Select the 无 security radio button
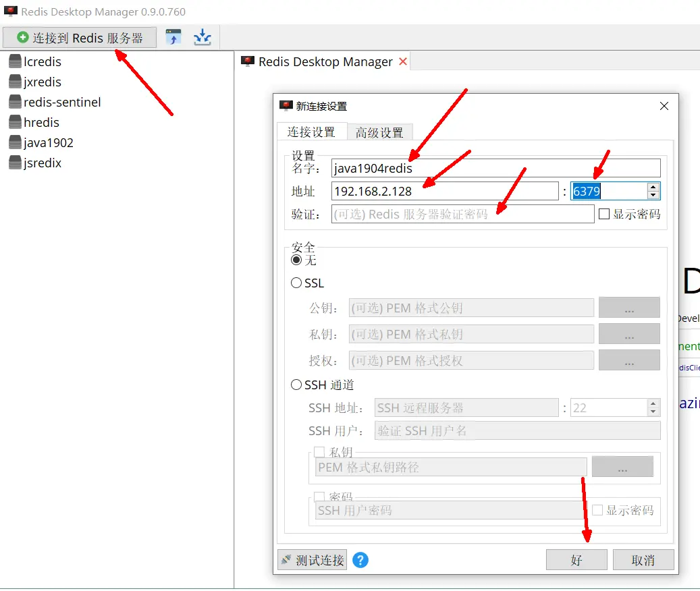Image resolution: width=700 pixels, height=591 pixels. pos(296,260)
